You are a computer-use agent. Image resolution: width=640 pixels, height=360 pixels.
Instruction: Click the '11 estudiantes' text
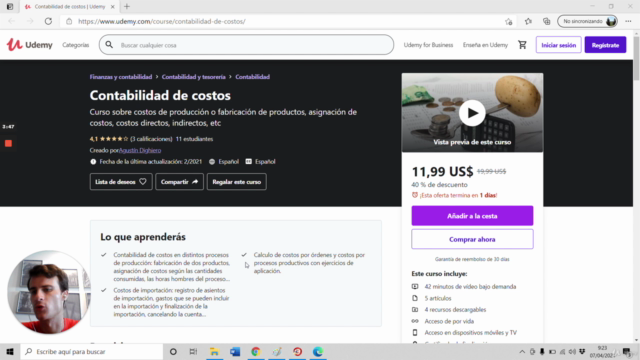pos(194,139)
